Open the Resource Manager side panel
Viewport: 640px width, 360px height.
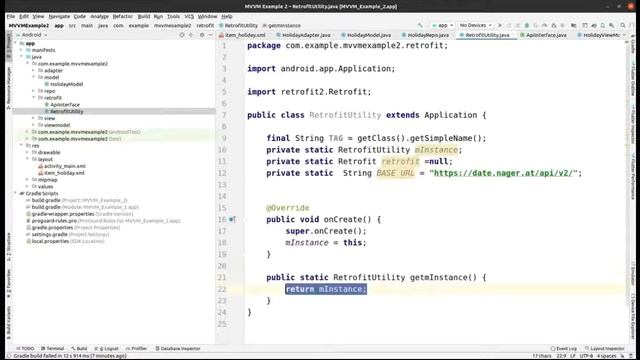[9, 88]
